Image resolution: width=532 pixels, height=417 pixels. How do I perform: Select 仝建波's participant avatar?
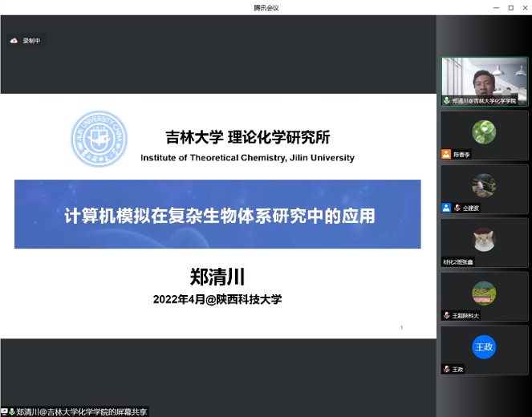[484, 184]
